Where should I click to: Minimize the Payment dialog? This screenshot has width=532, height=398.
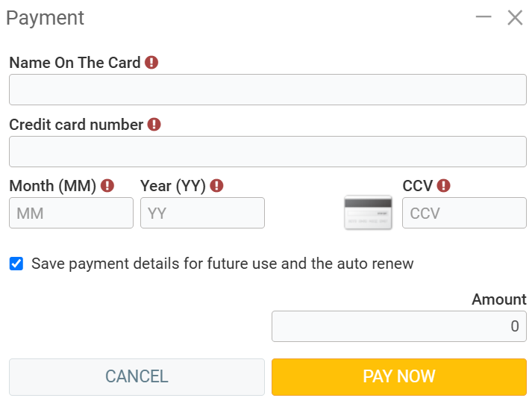pyautogui.click(x=484, y=17)
